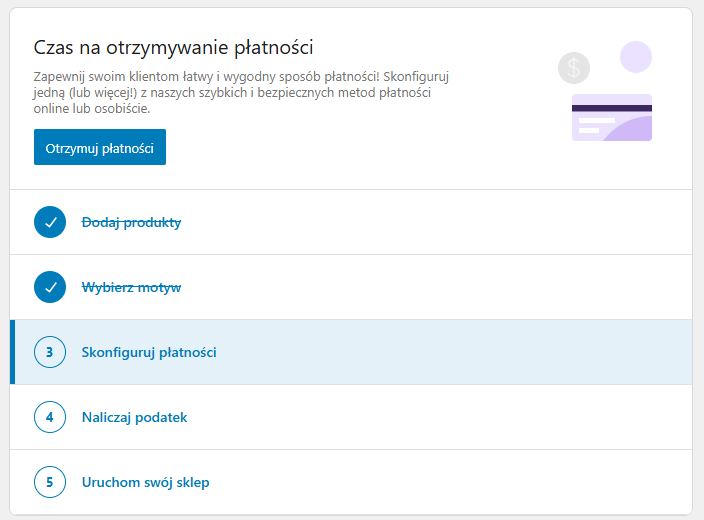Click the checkmark icon beside 'Dodaj produkty'
This screenshot has height=520, width=704.
click(x=49, y=222)
